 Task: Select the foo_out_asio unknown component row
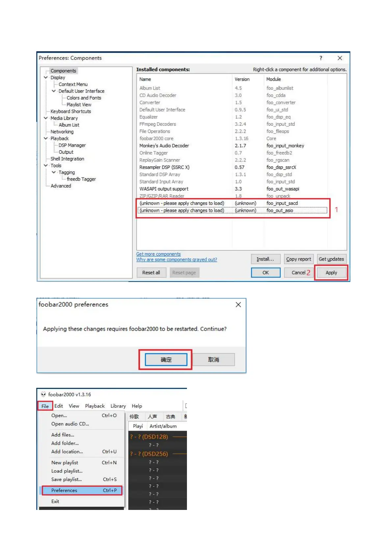pyautogui.click(x=232, y=211)
